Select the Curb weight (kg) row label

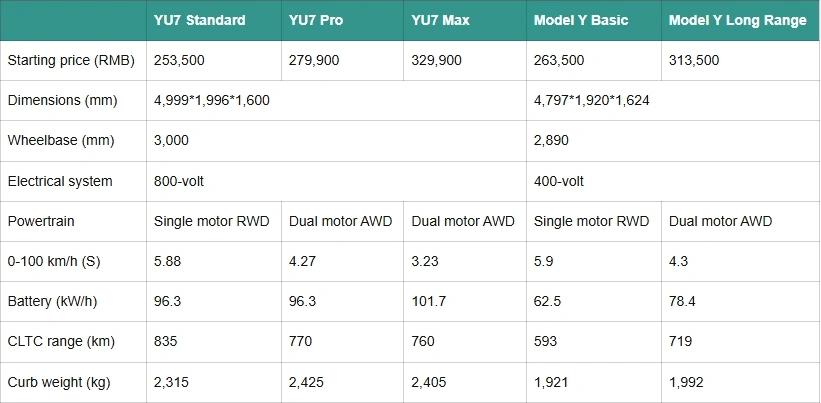point(56,382)
